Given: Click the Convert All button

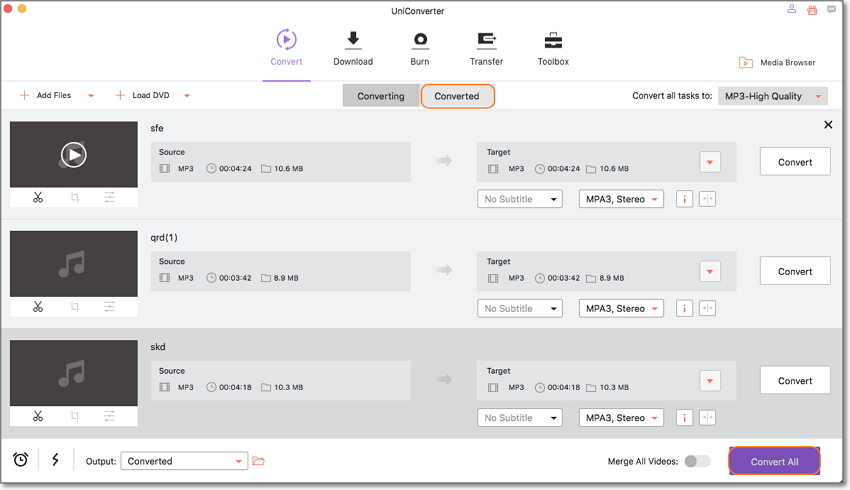Looking at the screenshot, I should [774, 461].
